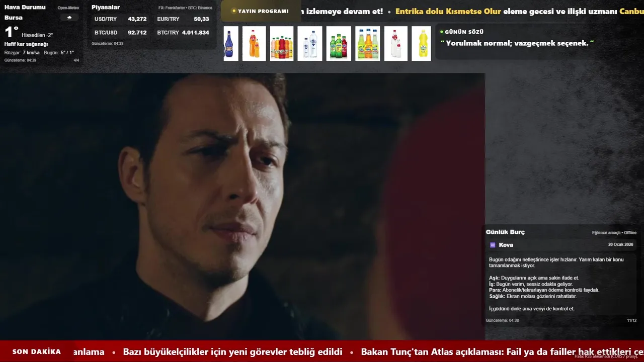Select the yellow lemonade bottle thumbnail

[422, 44]
